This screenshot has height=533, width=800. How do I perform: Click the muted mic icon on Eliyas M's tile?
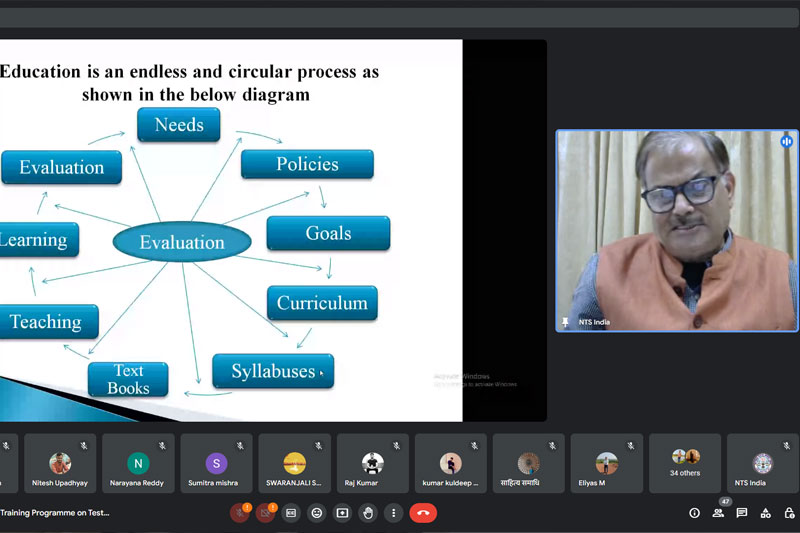pos(631,446)
